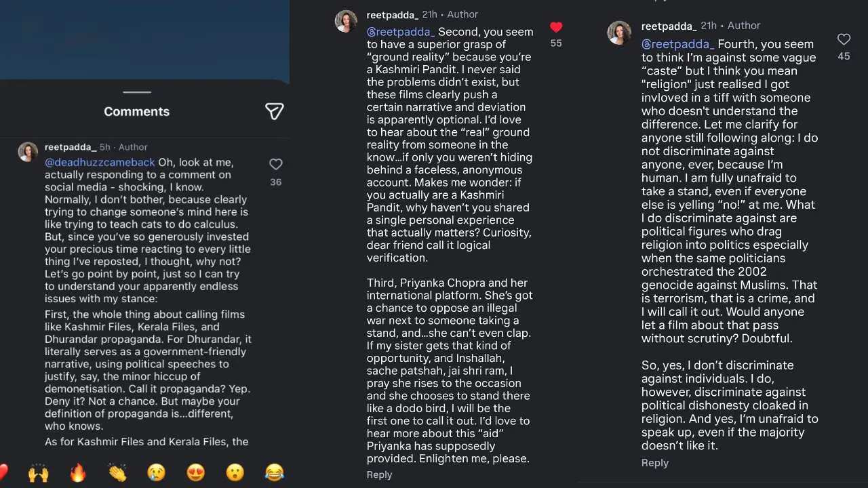Tap the paper plane share icon
Image resolution: width=868 pixels, height=488 pixels.
click(274, 111)
